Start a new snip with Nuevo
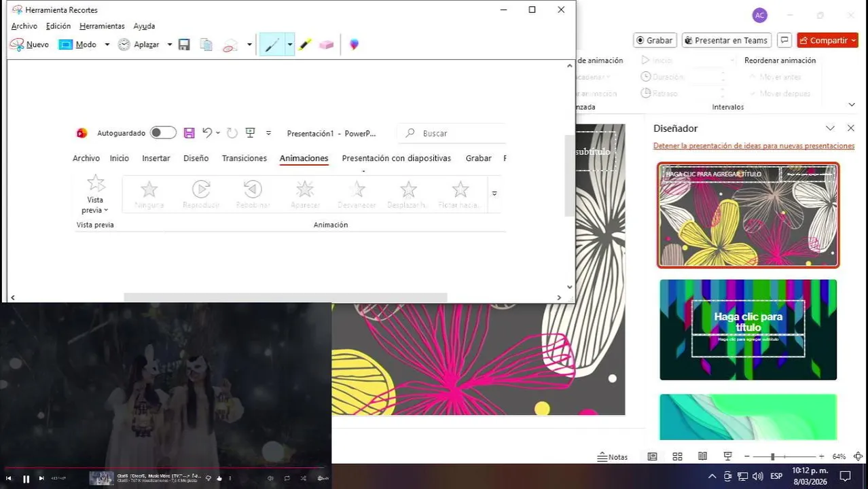The image size is (868, 489). coord(29,45)
